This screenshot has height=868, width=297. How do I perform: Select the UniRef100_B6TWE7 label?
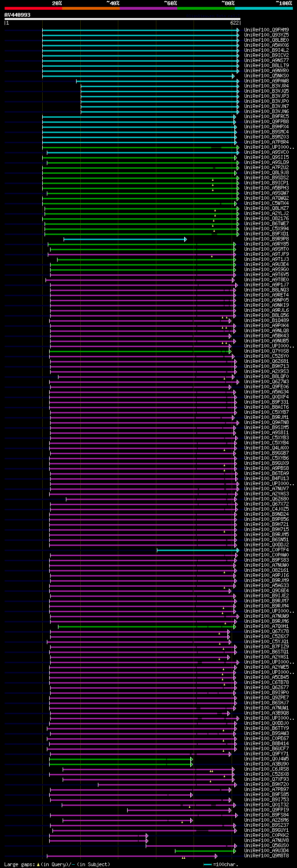[266, 224]
